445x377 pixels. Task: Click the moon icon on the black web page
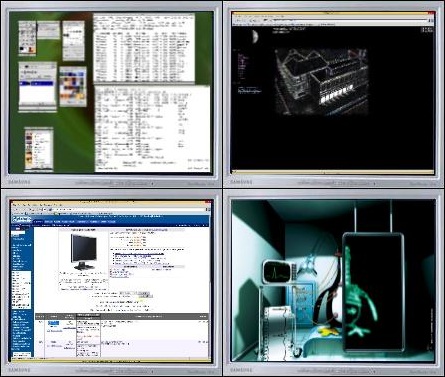coord(255,37)
